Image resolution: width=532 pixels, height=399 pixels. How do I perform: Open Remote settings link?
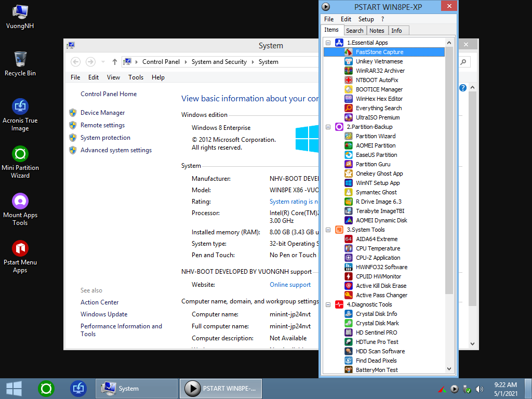coord(102,125)
